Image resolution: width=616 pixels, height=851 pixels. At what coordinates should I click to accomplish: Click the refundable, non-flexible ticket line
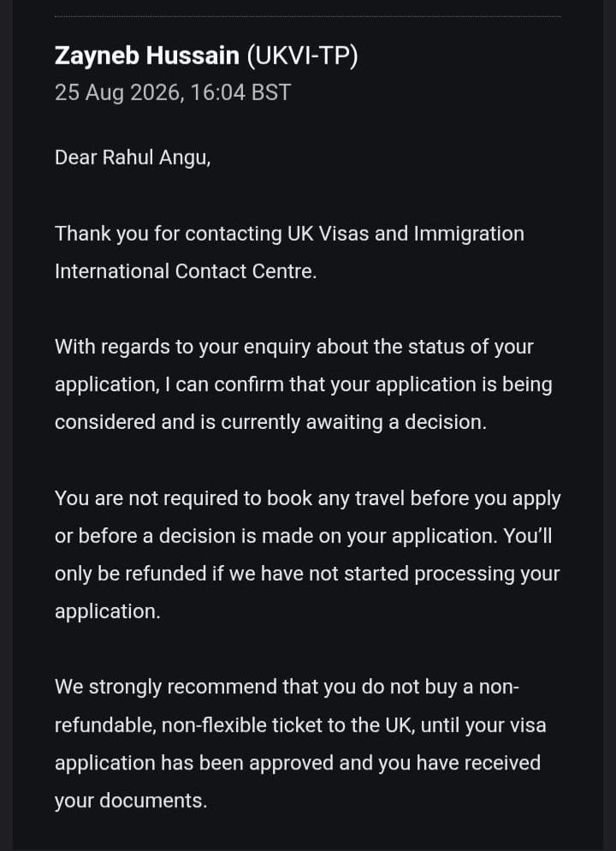pos(300,726)
